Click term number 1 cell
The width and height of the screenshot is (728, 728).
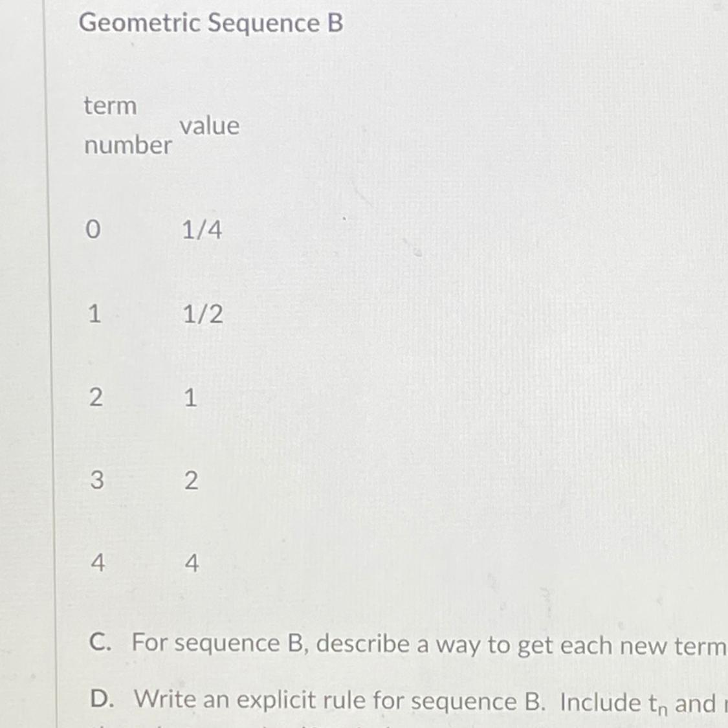[94, 313]
